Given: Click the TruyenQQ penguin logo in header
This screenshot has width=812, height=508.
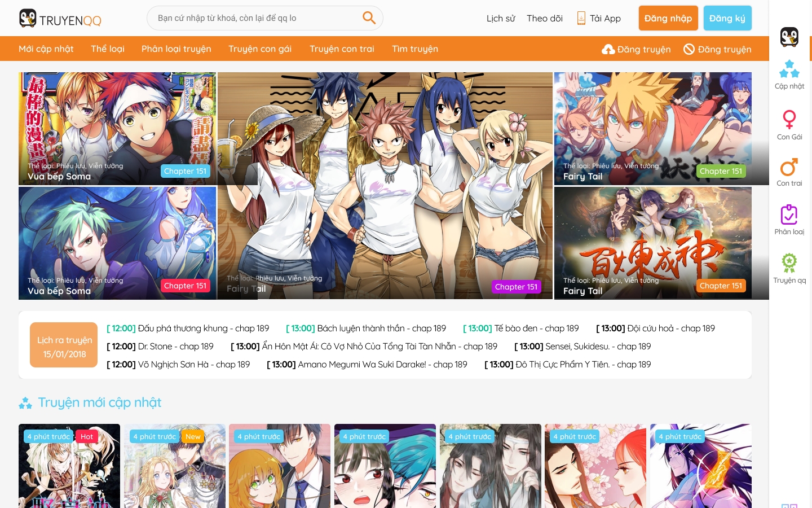Looking at the screenshot, I should 60,19.
